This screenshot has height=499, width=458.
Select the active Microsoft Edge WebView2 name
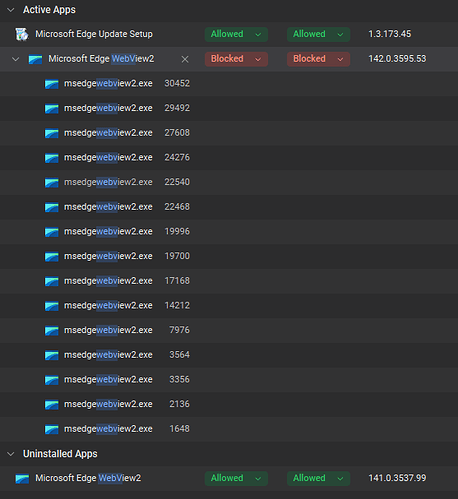point(101,59)
